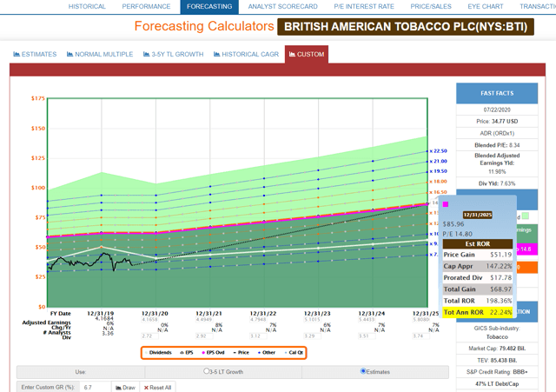Image resolution: width=556 pixels, height=392 pixels.
Task: Click the Price 34.77 USD fact
Action: click(x=497, y=122)
